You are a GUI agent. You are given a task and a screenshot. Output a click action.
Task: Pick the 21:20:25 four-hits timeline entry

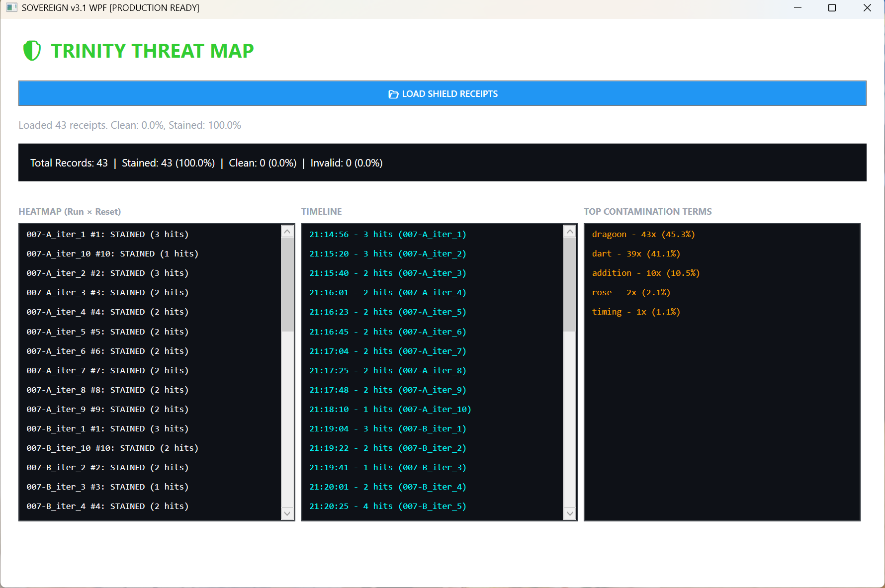click(388, 506)
